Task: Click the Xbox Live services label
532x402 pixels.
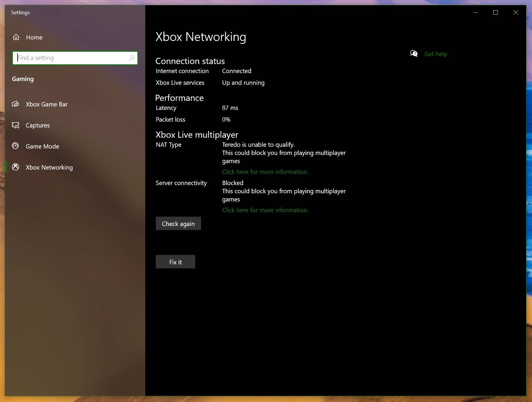Action: (180, 83)
